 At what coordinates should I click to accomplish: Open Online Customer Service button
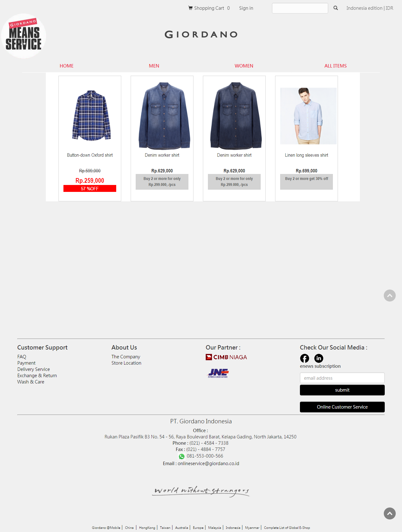(342, 407)
